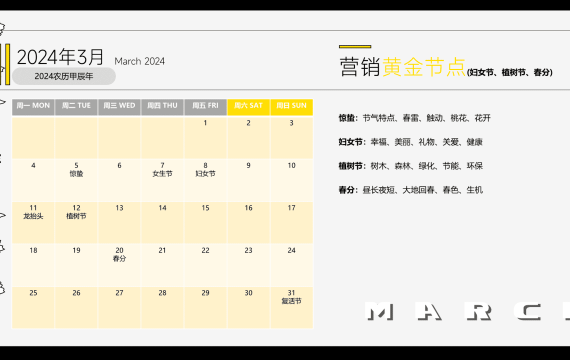Click calendar date 16
This screenshot has height=360, width=570.
pyautogui.click(x=248, y=208)
